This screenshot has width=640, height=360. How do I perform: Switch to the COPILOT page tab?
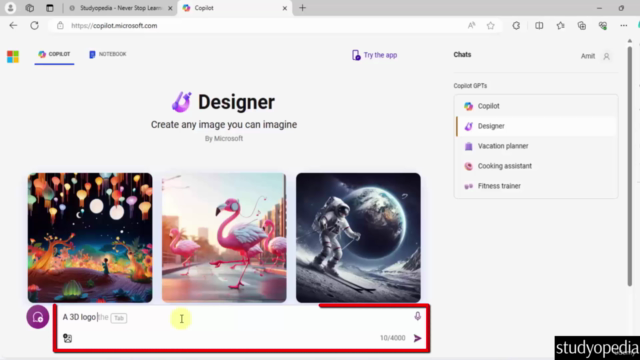coord(54,54)
